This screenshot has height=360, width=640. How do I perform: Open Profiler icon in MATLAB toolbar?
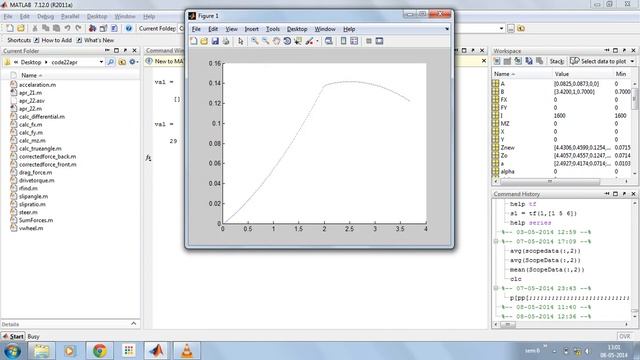point(114,28)
